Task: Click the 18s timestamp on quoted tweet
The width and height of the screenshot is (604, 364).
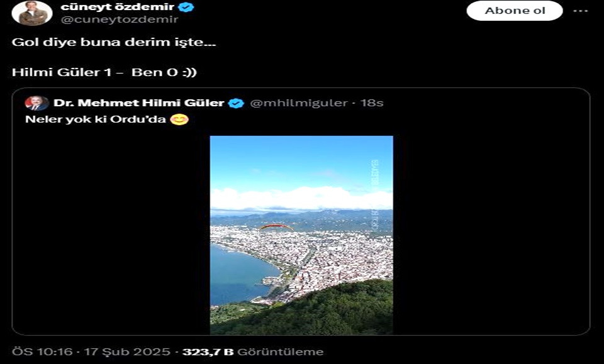Action: coord(372,103)
